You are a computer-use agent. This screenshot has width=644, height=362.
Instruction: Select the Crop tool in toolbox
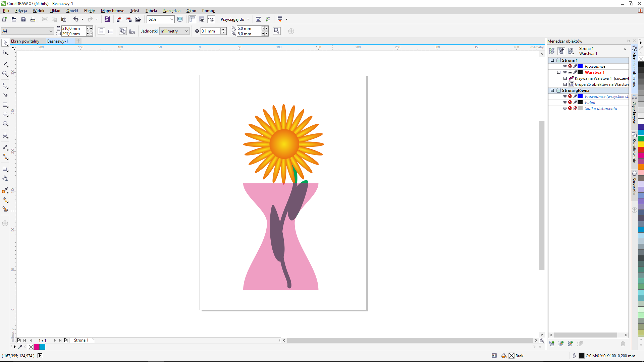(x=5, y=64)
